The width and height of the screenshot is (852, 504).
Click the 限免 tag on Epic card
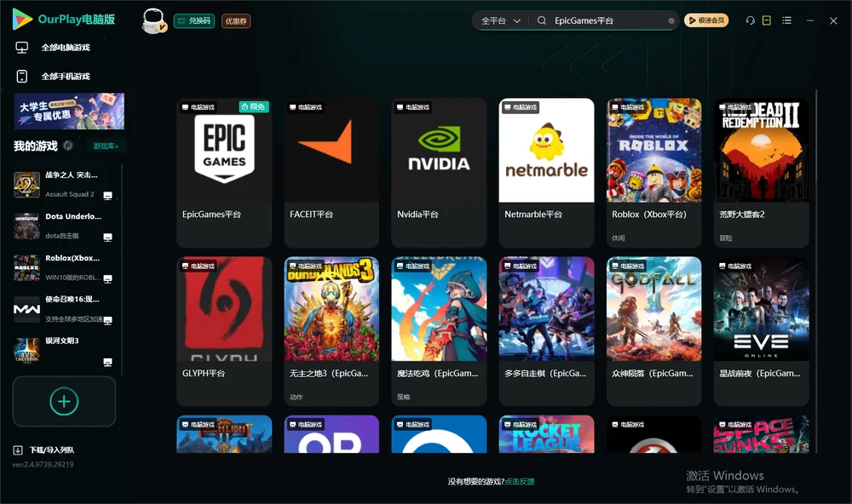(254, 107)
